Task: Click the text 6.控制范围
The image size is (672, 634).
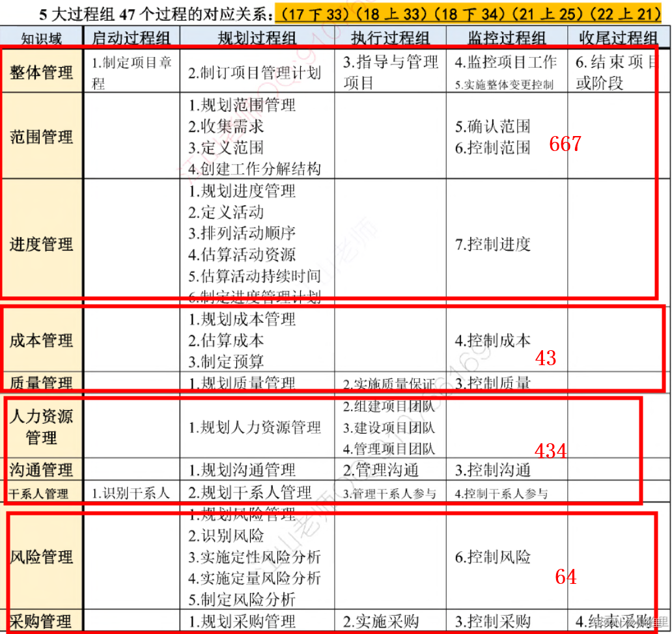Action: tap(493, 148)
